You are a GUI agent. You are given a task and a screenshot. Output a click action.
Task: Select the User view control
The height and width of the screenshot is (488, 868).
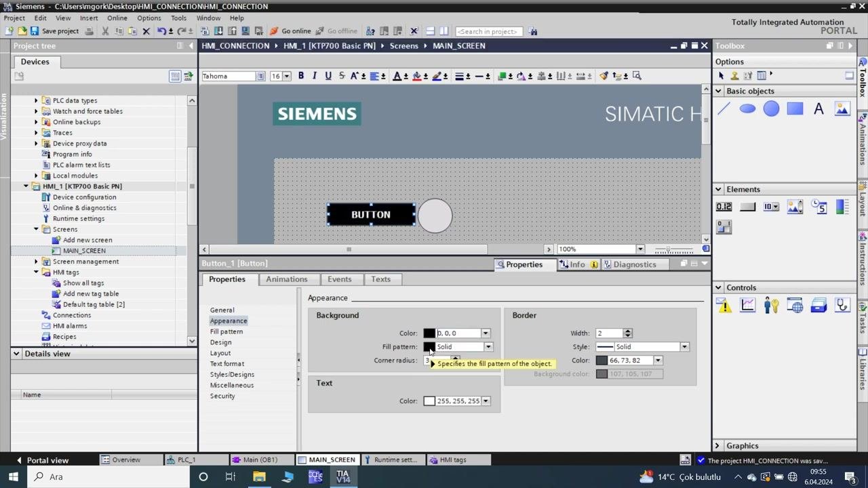[x=771, y=306]
